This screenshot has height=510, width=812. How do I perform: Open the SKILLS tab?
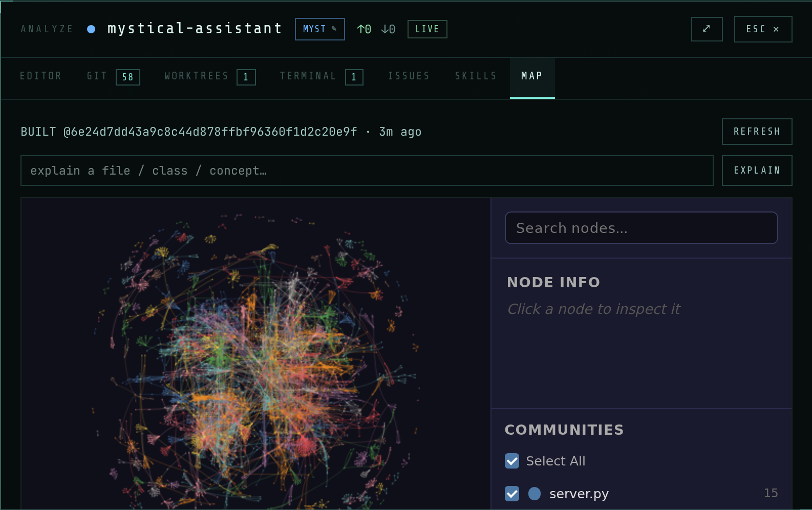(x=476, y=76)
